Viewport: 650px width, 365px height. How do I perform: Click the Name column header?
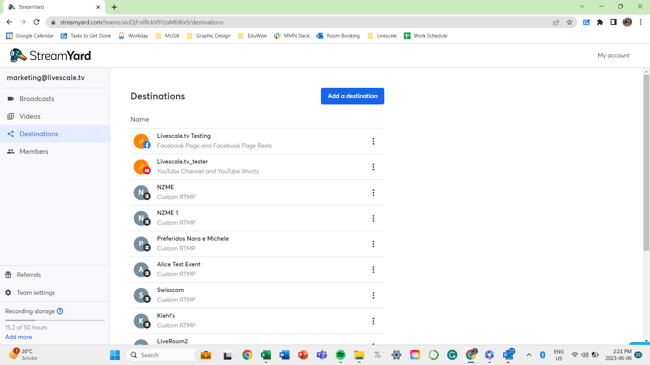140,119
